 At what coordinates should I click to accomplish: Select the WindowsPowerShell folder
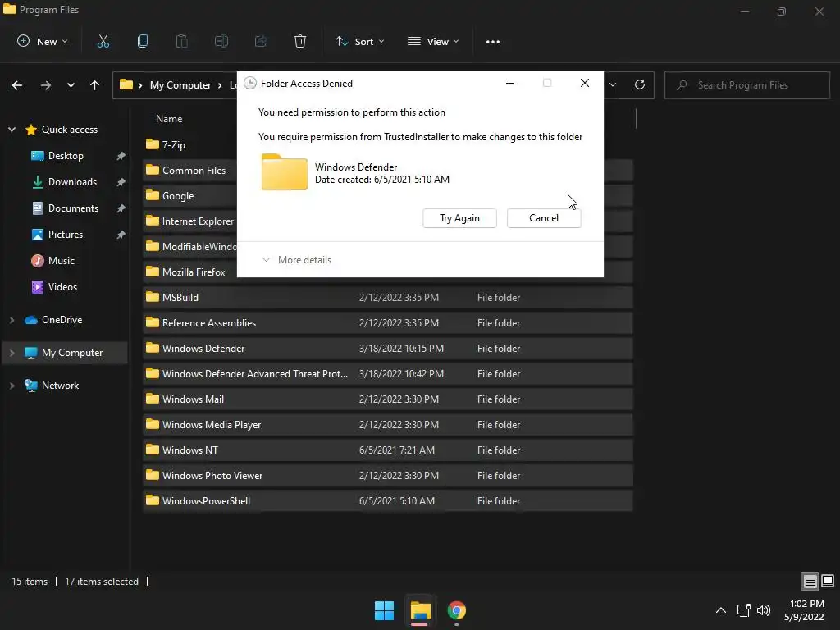click(x=388, y=501)
